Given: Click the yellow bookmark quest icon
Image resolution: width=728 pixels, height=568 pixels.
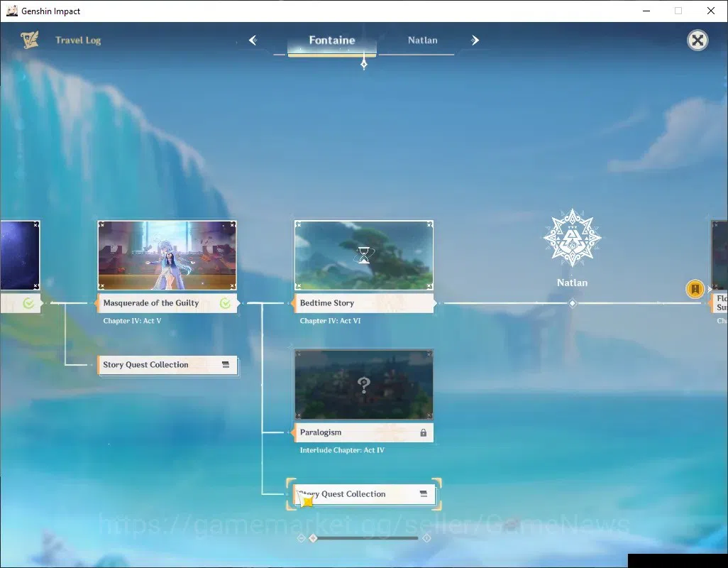Looking at the screenshot, I should [695, 289].
